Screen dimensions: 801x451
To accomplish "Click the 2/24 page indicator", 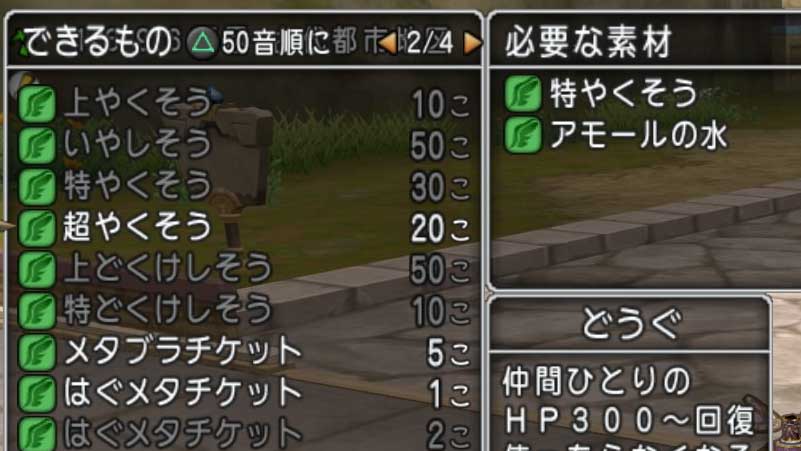I will [x=430, y=43].
